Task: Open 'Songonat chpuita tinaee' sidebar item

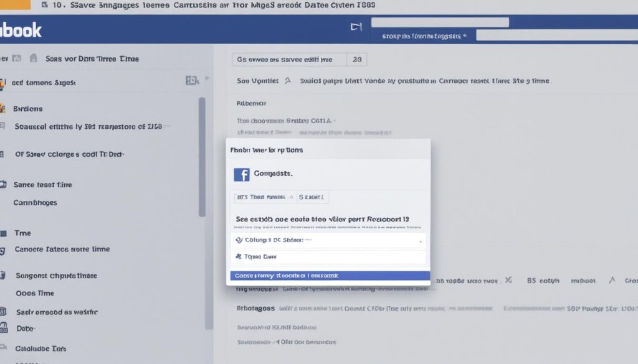Action: point(56,276)
